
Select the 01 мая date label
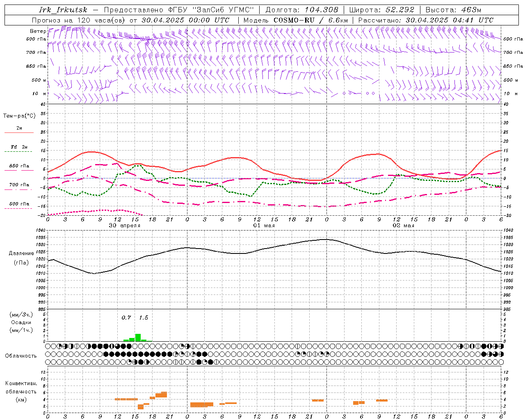[x=264, y=226]
